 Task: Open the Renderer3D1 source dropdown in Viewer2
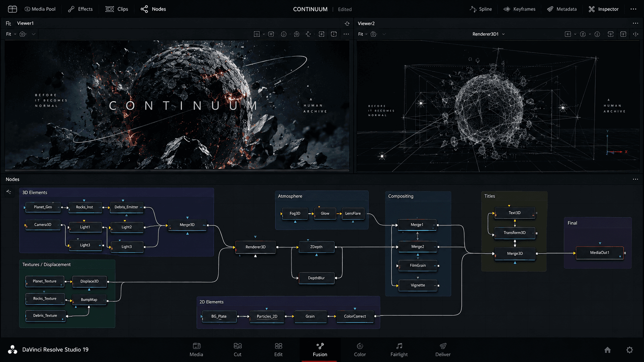pyautogui.click(x=488, y=34)
